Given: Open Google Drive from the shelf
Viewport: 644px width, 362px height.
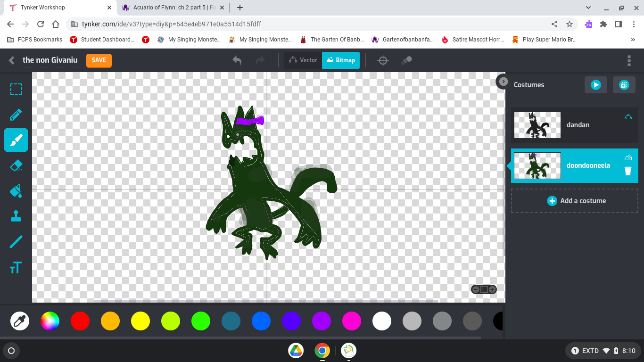Looking at the screenshot, I should pos(296,351).
